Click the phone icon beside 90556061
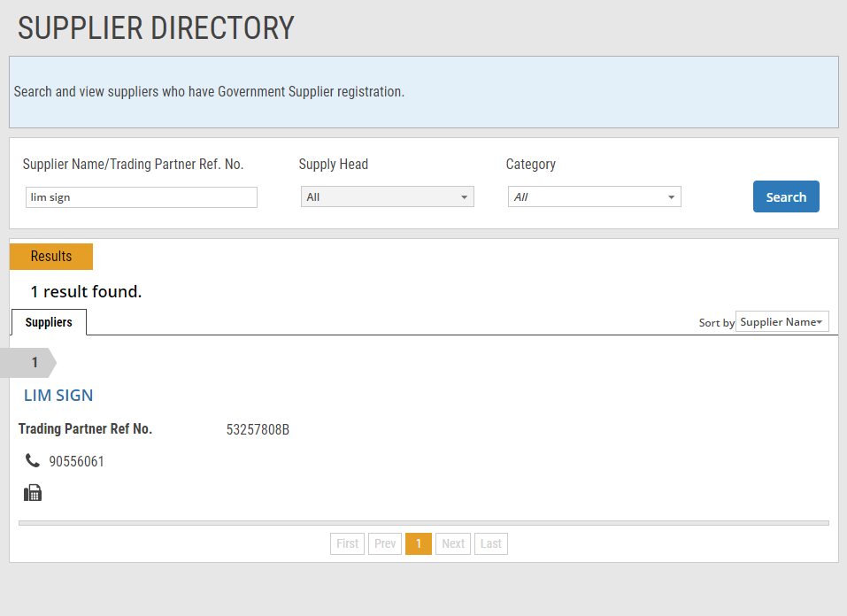The height and width of the screenshot is (616, 847). (x=33, y=460)
